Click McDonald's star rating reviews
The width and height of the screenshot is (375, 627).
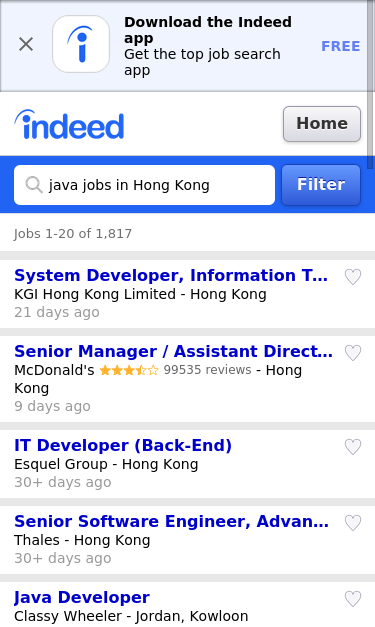[x=175, y=370]
